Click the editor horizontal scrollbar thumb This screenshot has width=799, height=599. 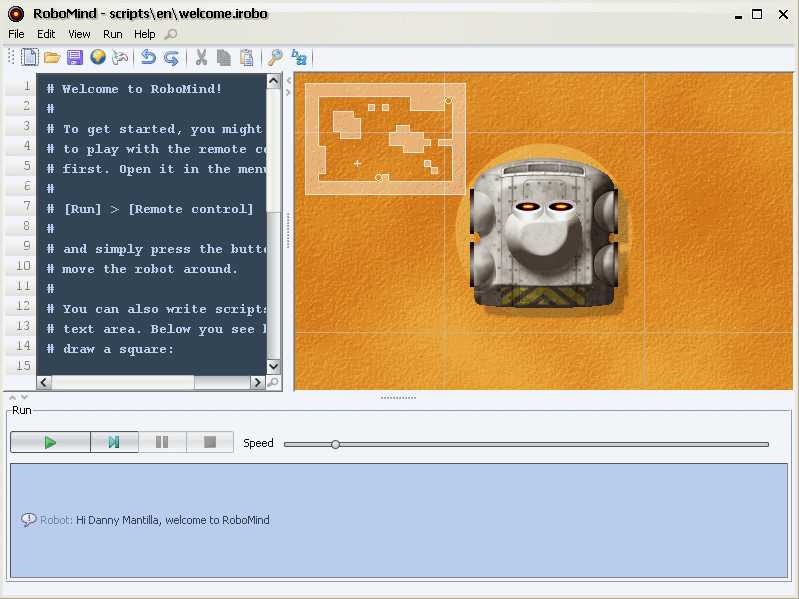click(x=123, y=382)
